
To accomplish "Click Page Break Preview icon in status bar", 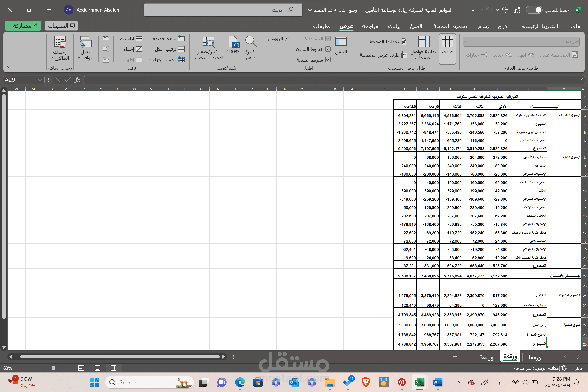I will pos(81,368).
